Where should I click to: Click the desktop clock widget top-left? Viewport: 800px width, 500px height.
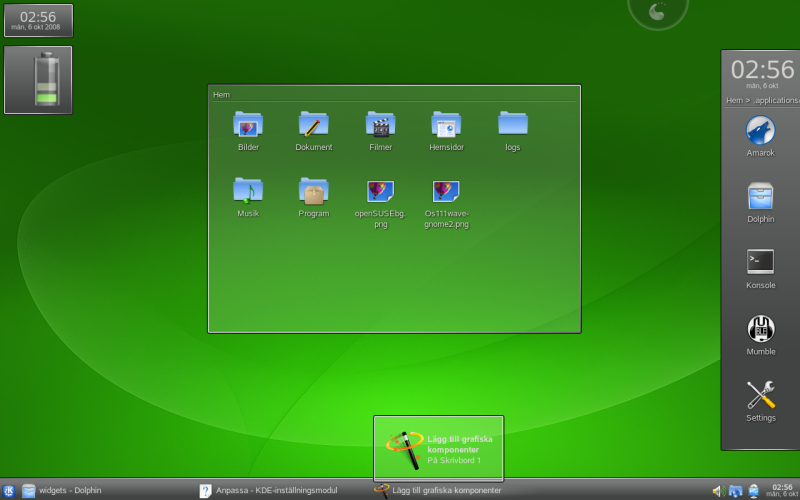click(38, 20)
